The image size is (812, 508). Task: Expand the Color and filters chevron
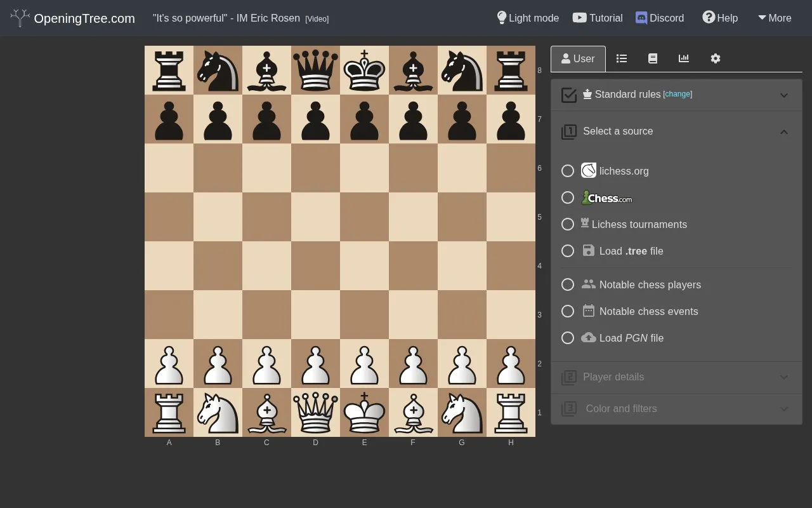(x=784, y=409)
